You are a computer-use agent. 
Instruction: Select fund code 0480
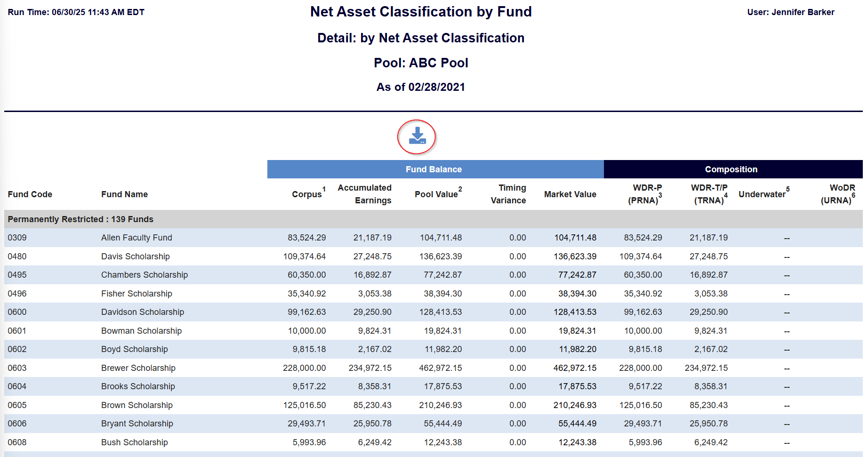coord(17,257)
